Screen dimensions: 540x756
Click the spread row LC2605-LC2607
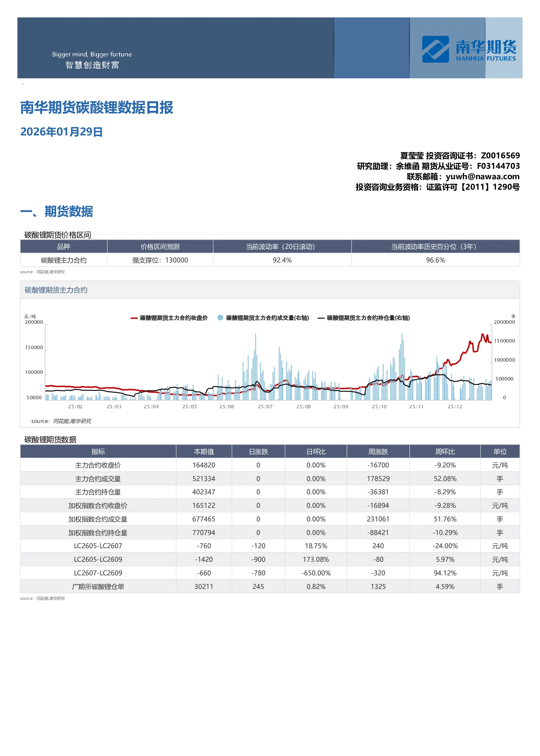point(98,546)
